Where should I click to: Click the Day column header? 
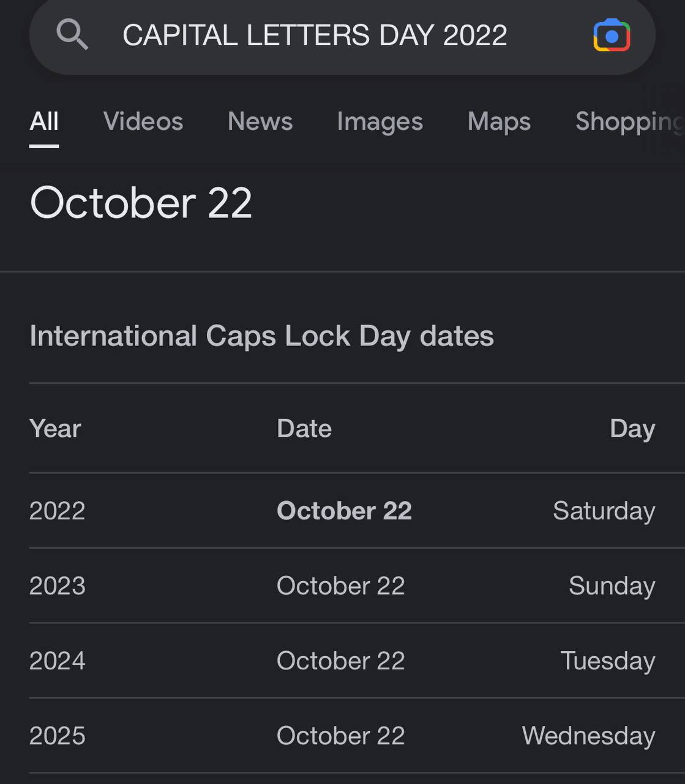coord(632,429)
